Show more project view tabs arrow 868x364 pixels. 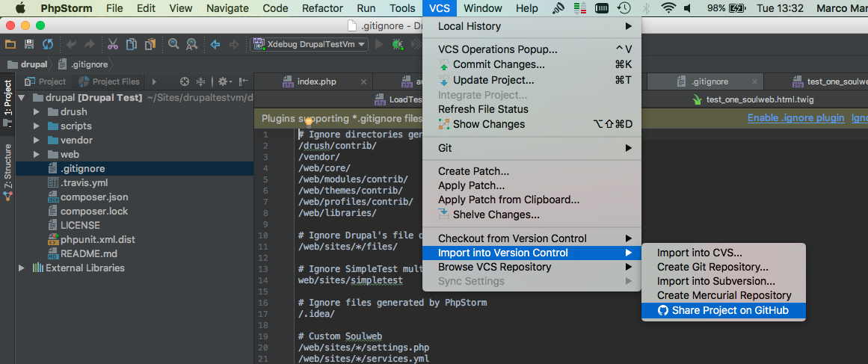point(154,81)
